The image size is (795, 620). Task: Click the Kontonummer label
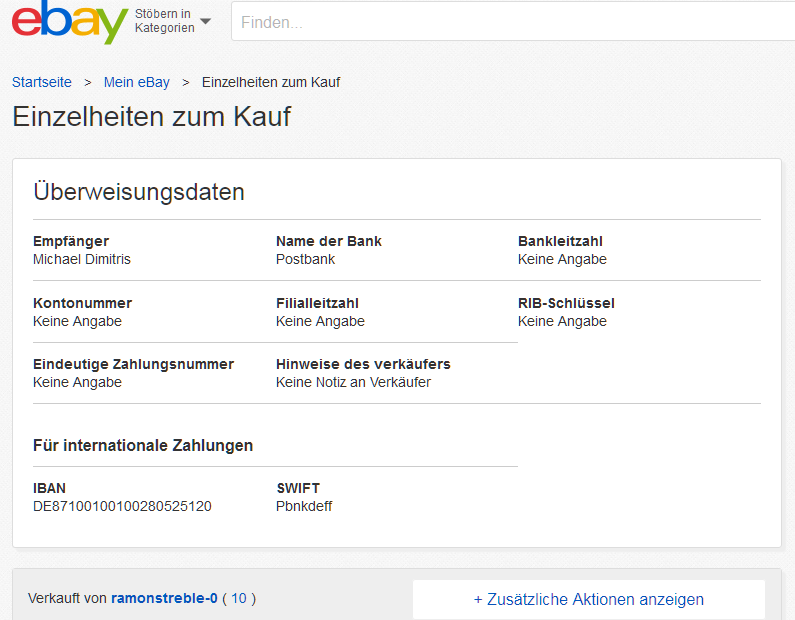[83, 303]
